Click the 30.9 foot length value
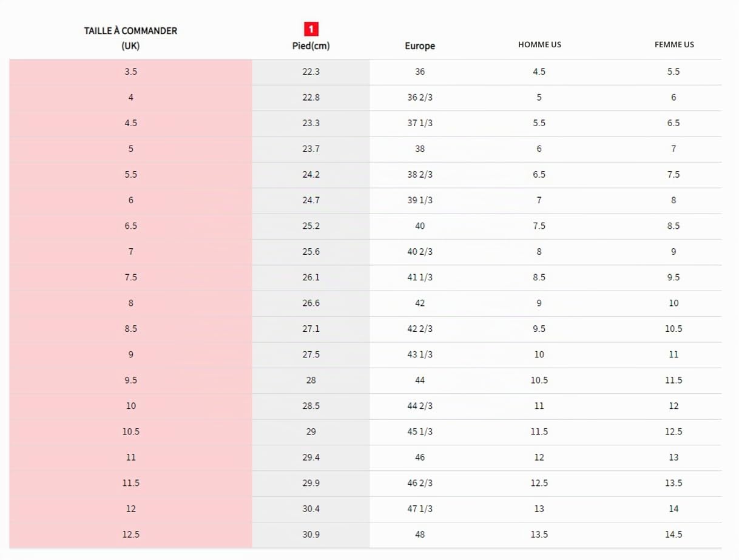Viewport: 739px width, 560px height. (x=311, y=535)
